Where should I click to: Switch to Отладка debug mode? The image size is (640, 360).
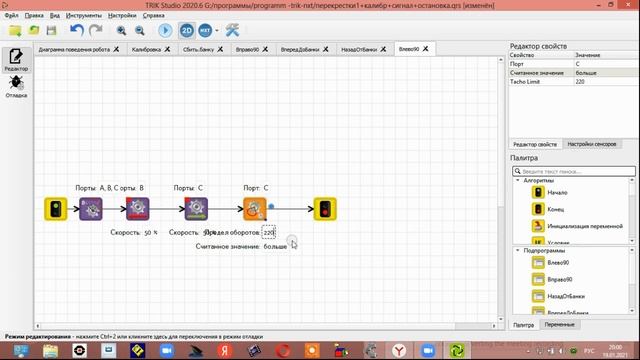pyautogui.click(x=16, y=86)
